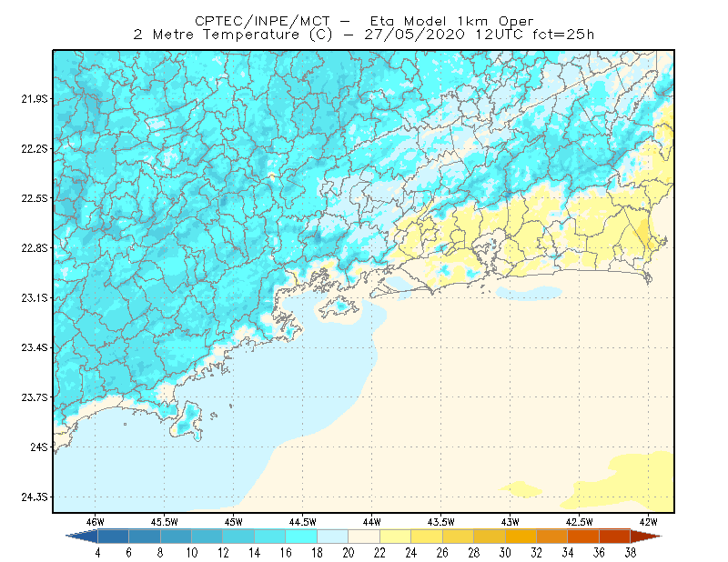
Task: Click the legend swatch between 28 and 30
Action: (490, 537)
